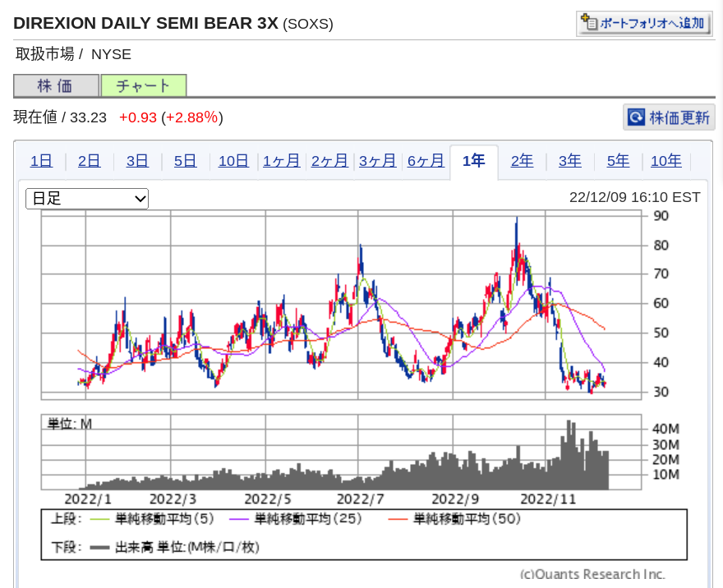Click the 2022/11 x-axis date label

tap(548, 499)
